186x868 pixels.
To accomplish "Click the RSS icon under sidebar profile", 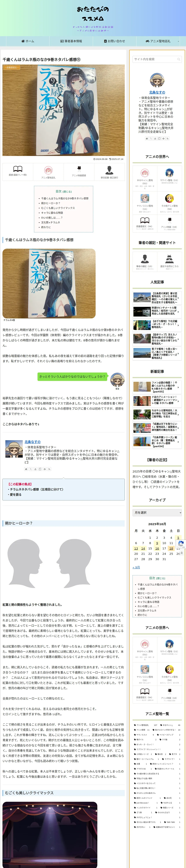I will click(x=167, y=138).
